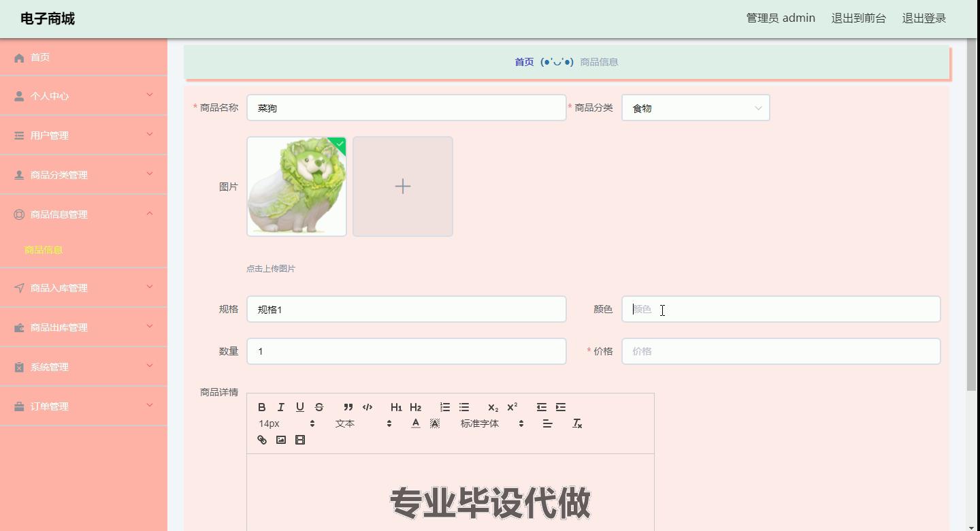Expand the 商品出库管理 sidebar menu
This screenshot has height=531, width=980.
pyautogui.click(x=83, y=327)
